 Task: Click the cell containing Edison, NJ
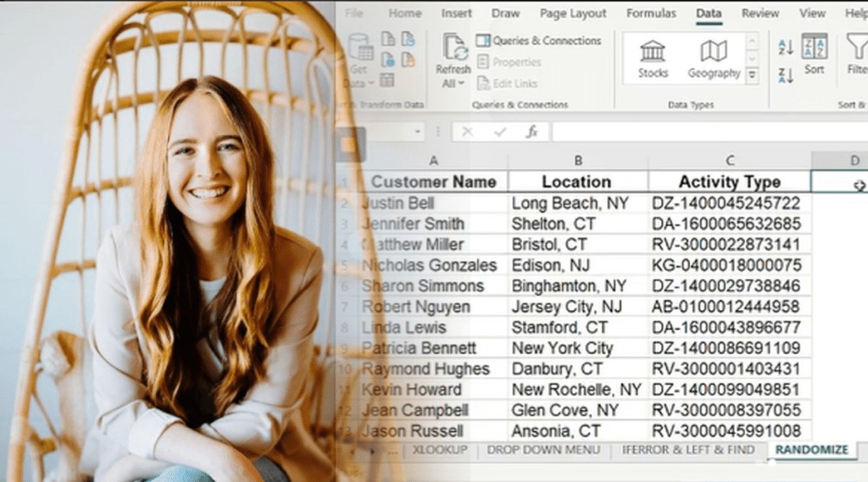[x=577, y=265]
